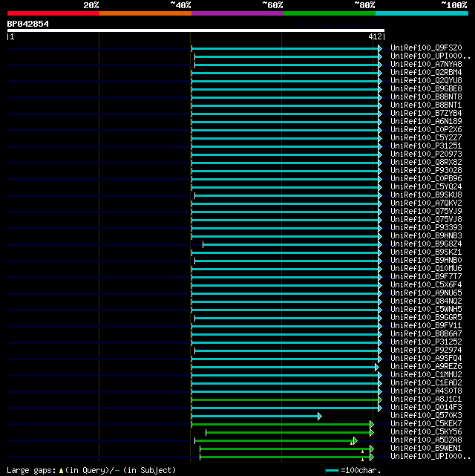The width and height of the screenshot is (475, 476).
Task: Select the UniRef100_P31251 hit name
Action: coord(426,146)
